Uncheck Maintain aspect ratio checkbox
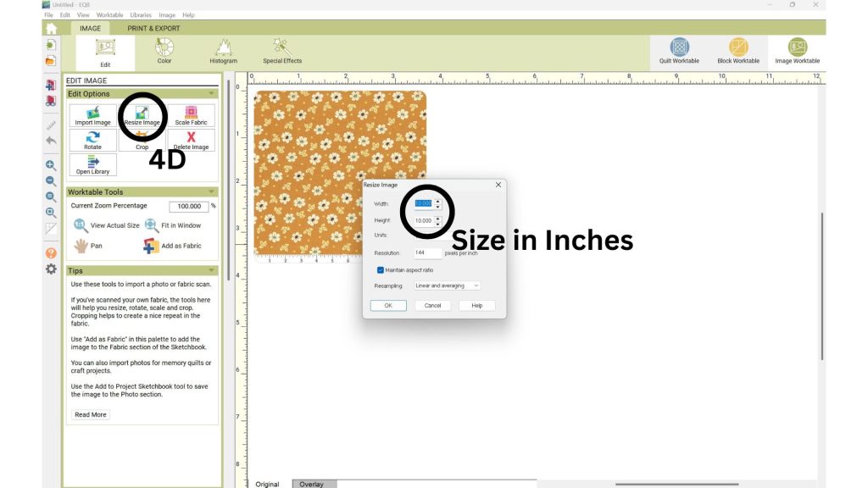868x488 pixels. (381, 269)
